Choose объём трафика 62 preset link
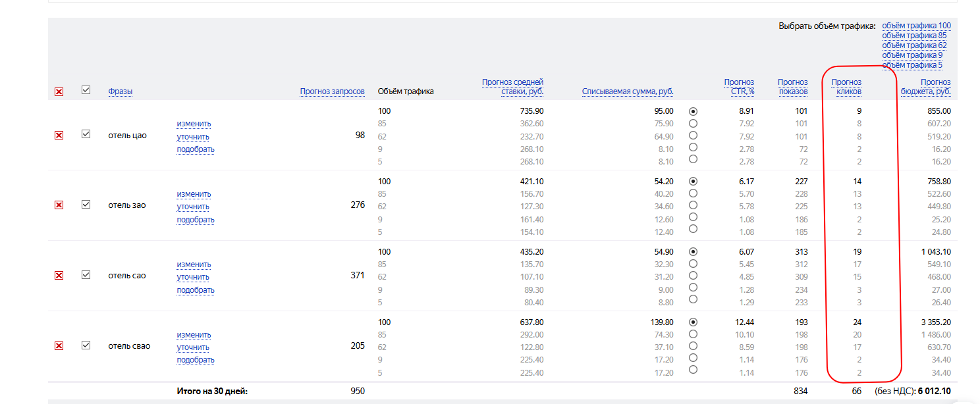This screenshot has height=404, width=980. tap(914, 45)
